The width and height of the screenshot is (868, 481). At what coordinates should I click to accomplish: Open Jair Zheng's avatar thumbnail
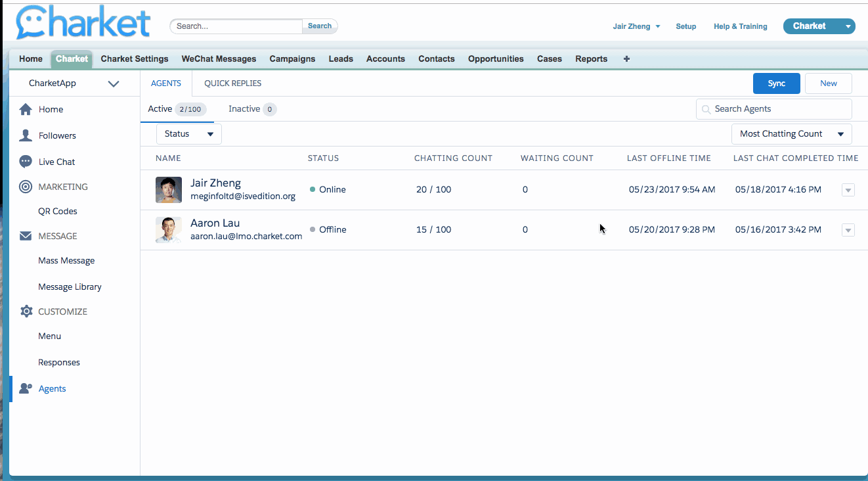pyautogui.click(x=169, y=190)
